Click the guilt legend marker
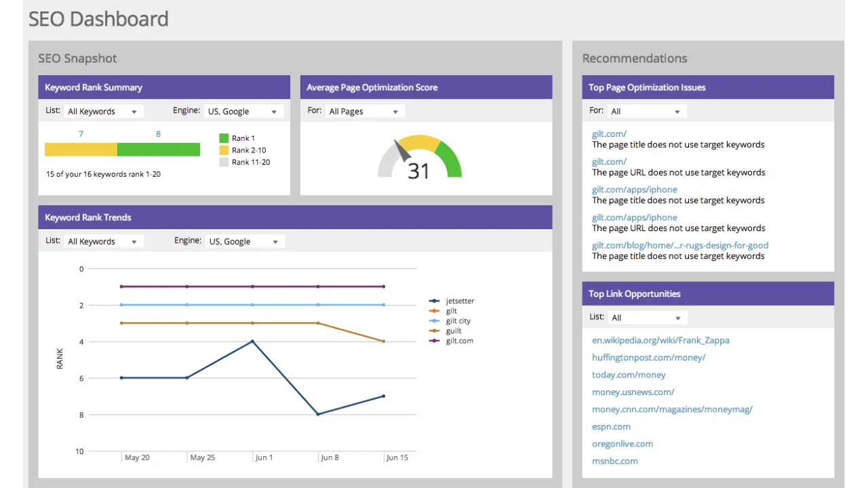 click(434, 331)
